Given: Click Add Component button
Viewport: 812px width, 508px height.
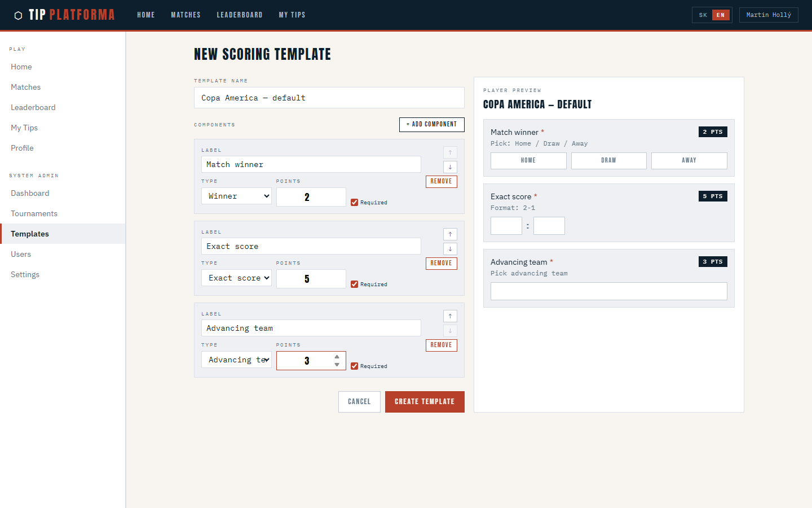Looking at the screenshot, I should pyautogui.click(x=431, y=124).
